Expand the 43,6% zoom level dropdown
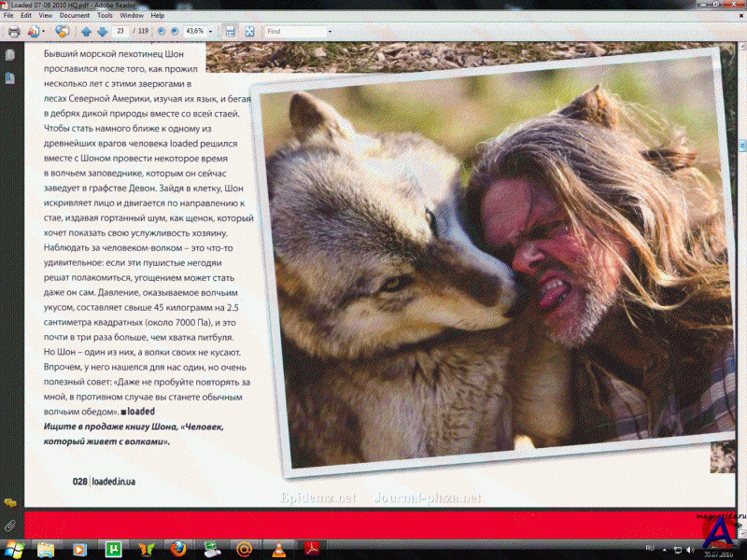The image size is (747, 560). tap(212, 31)
